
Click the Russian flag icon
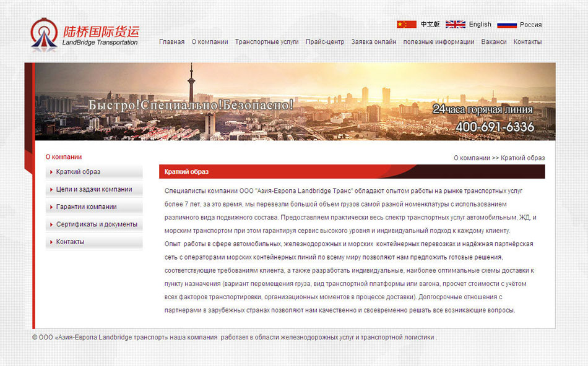[507, 25]
